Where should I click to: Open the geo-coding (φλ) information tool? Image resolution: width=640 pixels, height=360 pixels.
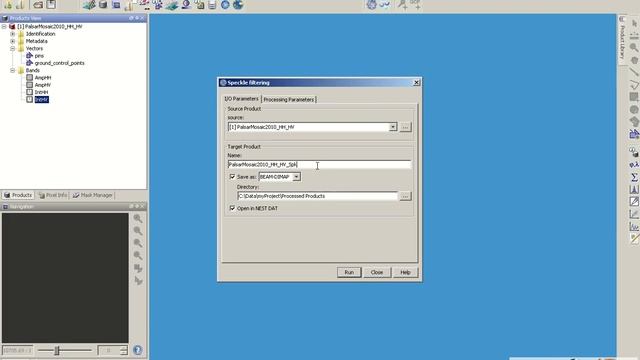click(634, 165)
